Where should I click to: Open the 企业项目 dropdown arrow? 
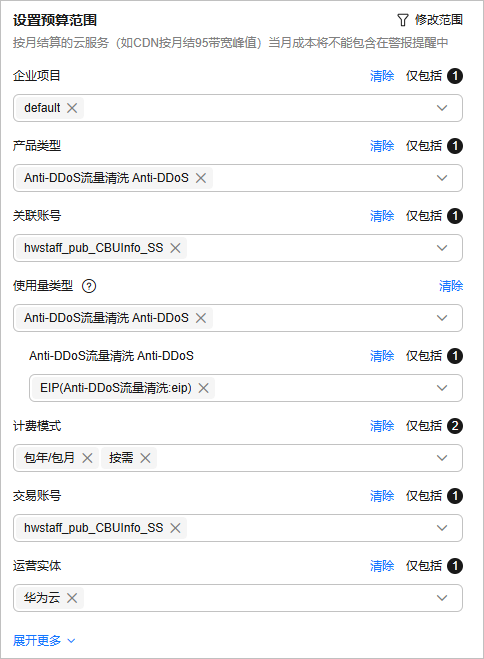tap(442, 108)
